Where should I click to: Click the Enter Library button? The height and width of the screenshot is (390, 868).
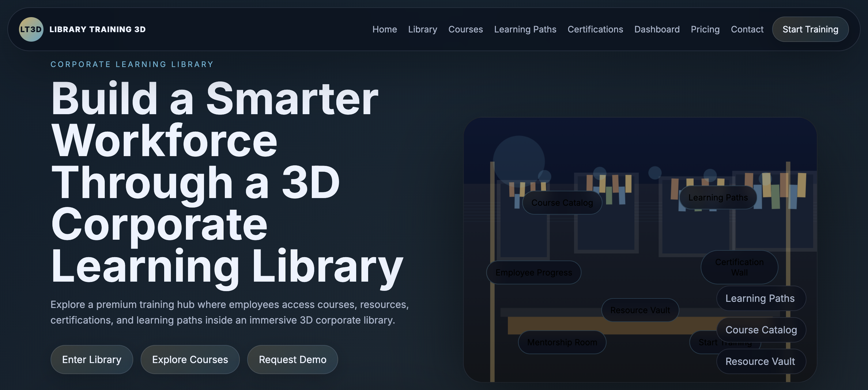point(92,359)
